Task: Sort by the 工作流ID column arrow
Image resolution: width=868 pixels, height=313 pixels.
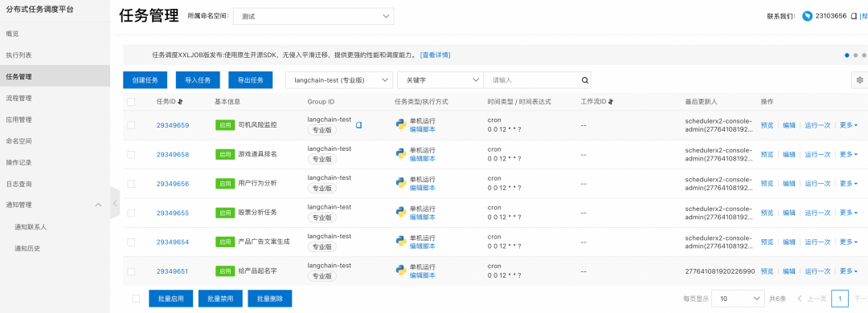Action: [x=611, y=102]
